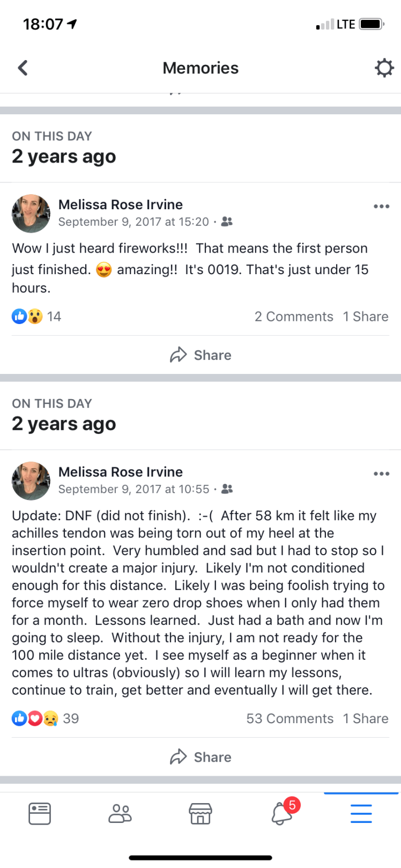View the 39 reactions on DNF post
Image resolution: width=401 pixels, height=868 pixels.
(x=45, y=718)
